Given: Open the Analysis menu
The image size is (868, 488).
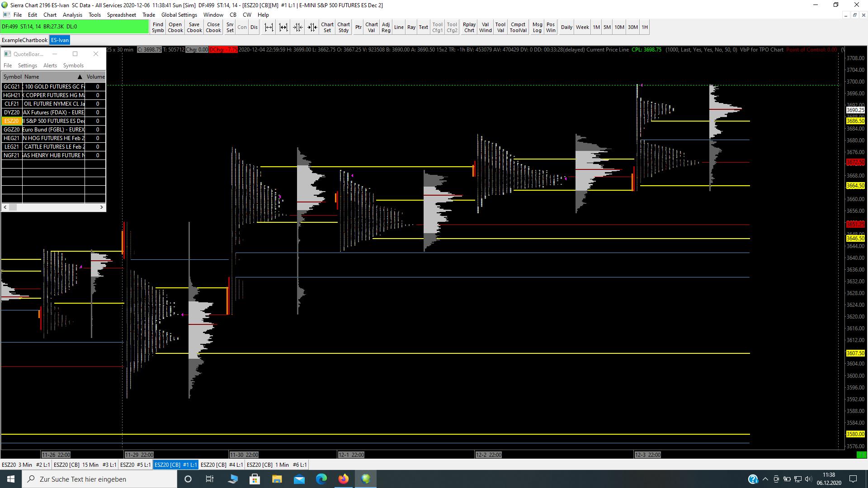Looking at the screenshot, I should coord(72,15).
